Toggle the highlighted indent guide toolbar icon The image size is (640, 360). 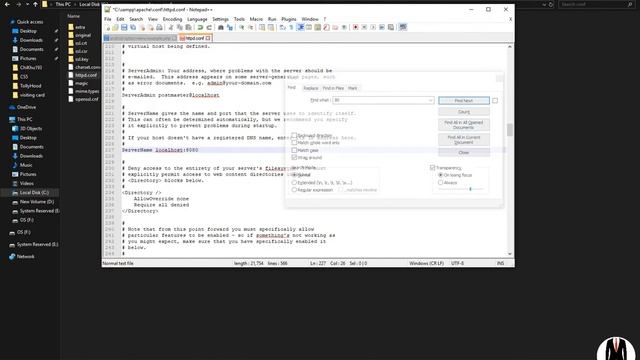300,27
